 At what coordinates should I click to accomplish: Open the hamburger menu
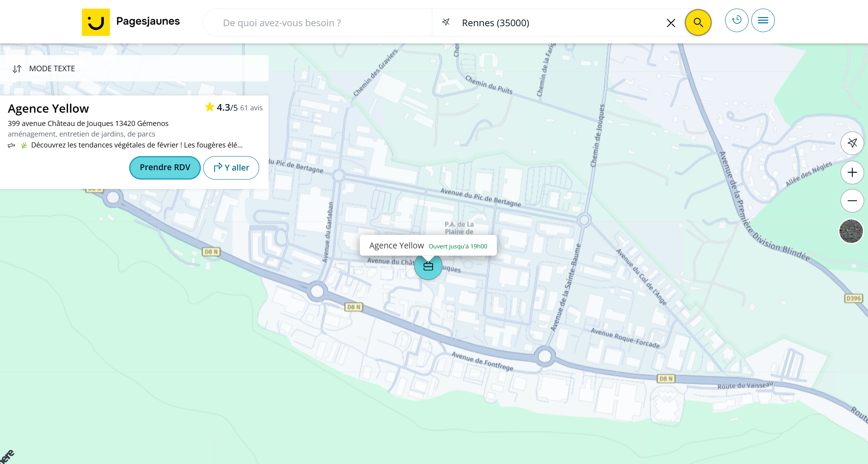(763, 20)
